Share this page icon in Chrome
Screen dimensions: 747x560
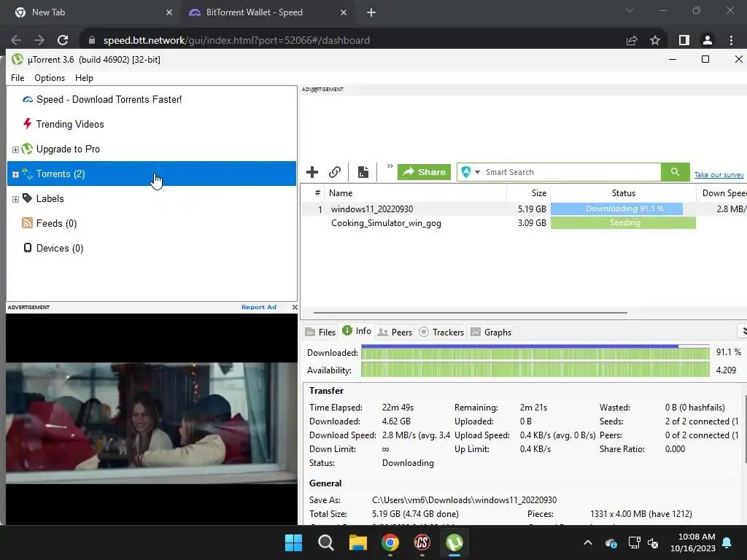(632, 40)
